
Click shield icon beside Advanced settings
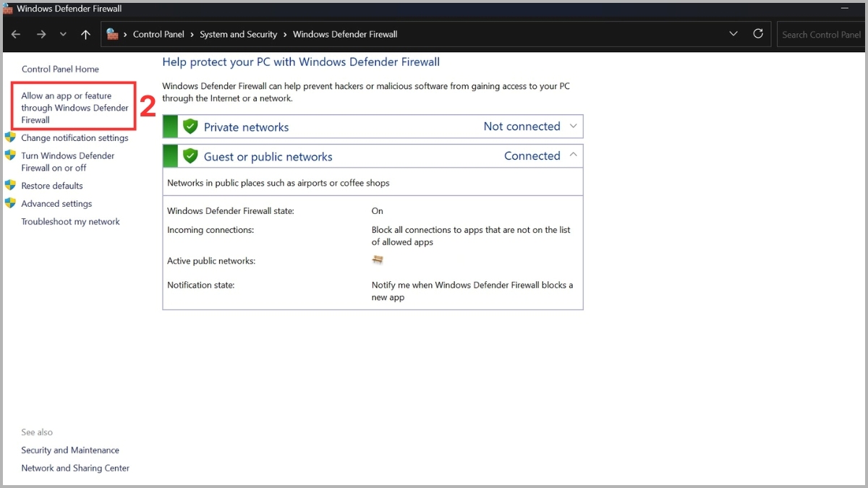tap(10, 203)
